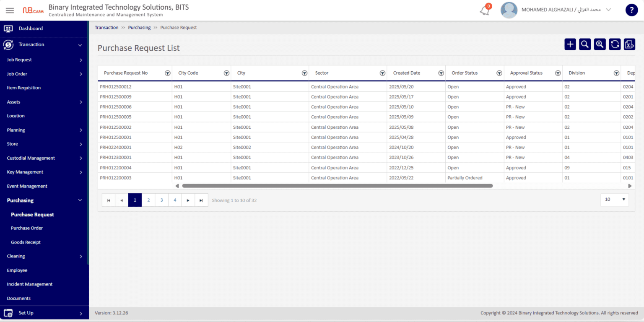
Task: Open Purchase Order in sidebar
Action: pyautogui.click(x=27, y=228)
